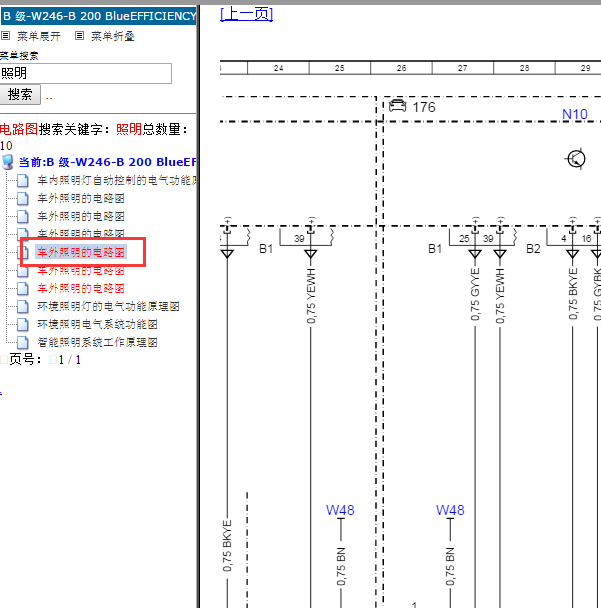Click the 176 code label
Screen dimensions: 601x608
[x=424, y=107]
